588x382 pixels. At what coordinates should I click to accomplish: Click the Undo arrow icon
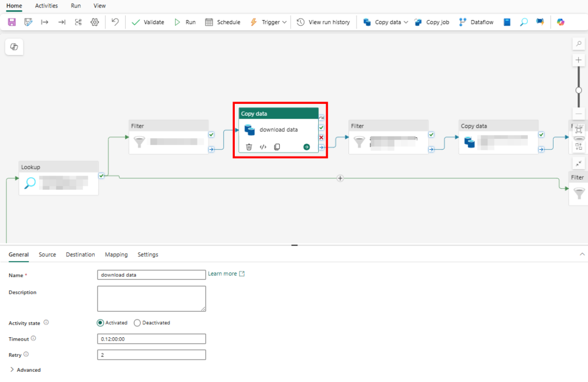click(115, 22)
